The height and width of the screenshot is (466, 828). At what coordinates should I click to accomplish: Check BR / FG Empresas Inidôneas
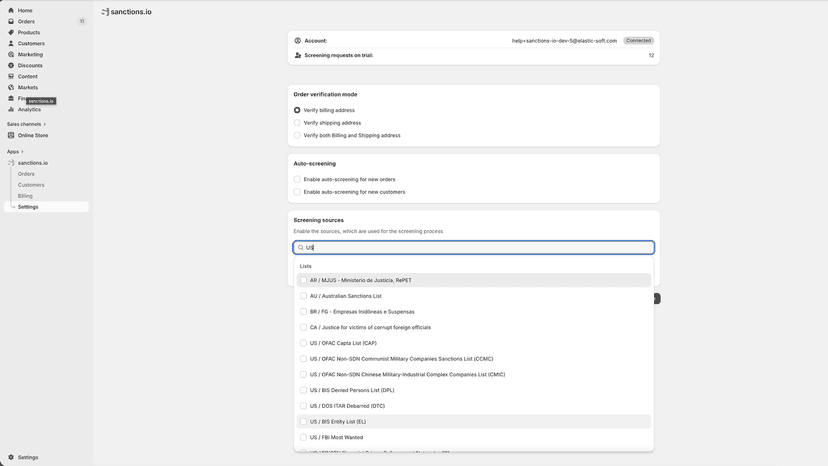[x=304, y=312]
